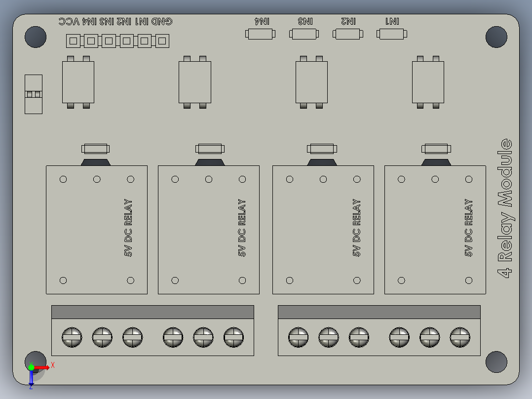Select the third optocoupler chip from the left
Screen dimensions: 532x399
point(311,82)
